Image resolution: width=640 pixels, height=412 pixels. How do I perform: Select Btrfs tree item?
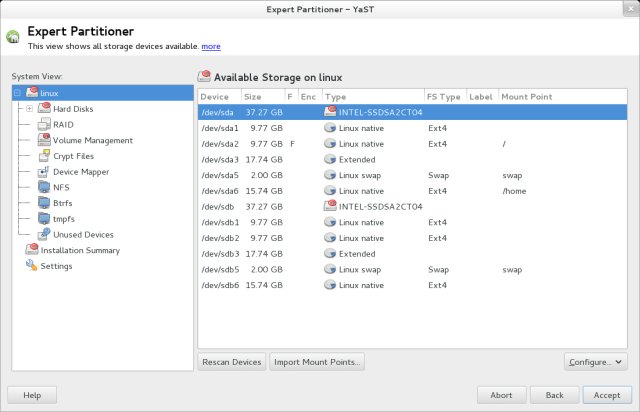pyautogui.click(x=62, y=203)
